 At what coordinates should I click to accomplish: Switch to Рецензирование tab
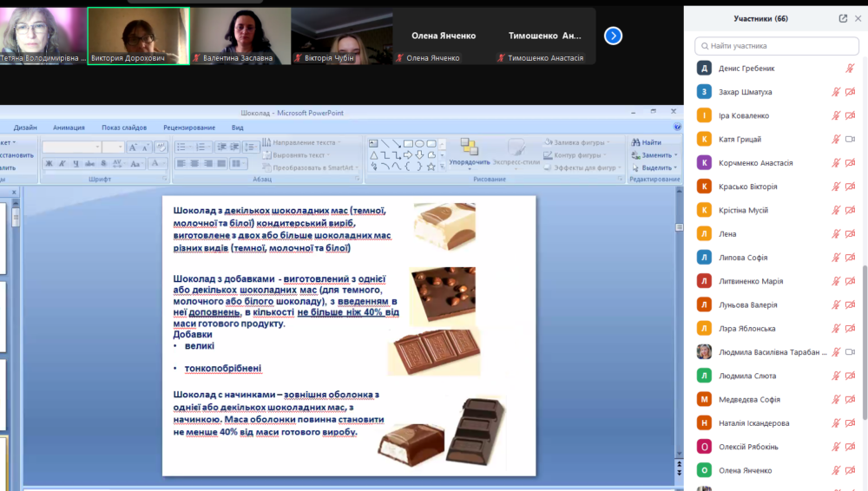(x=189, y=128)
